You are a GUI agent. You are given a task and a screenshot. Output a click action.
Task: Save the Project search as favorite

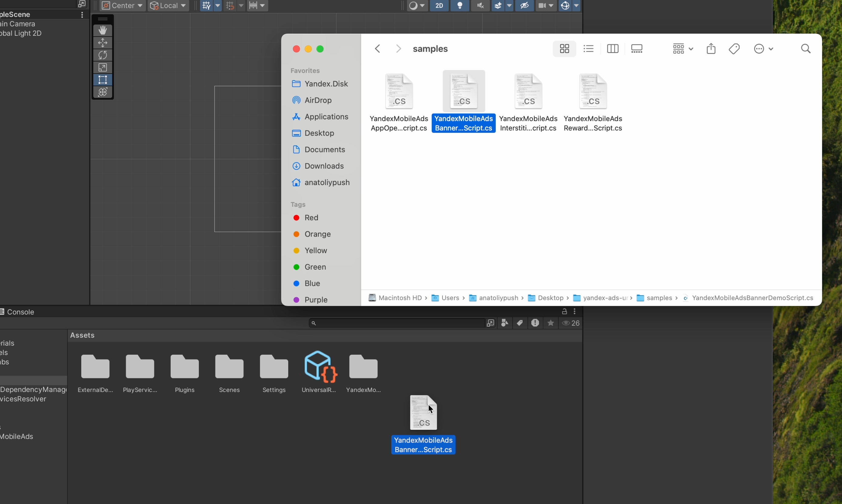[x=551, y=323]
